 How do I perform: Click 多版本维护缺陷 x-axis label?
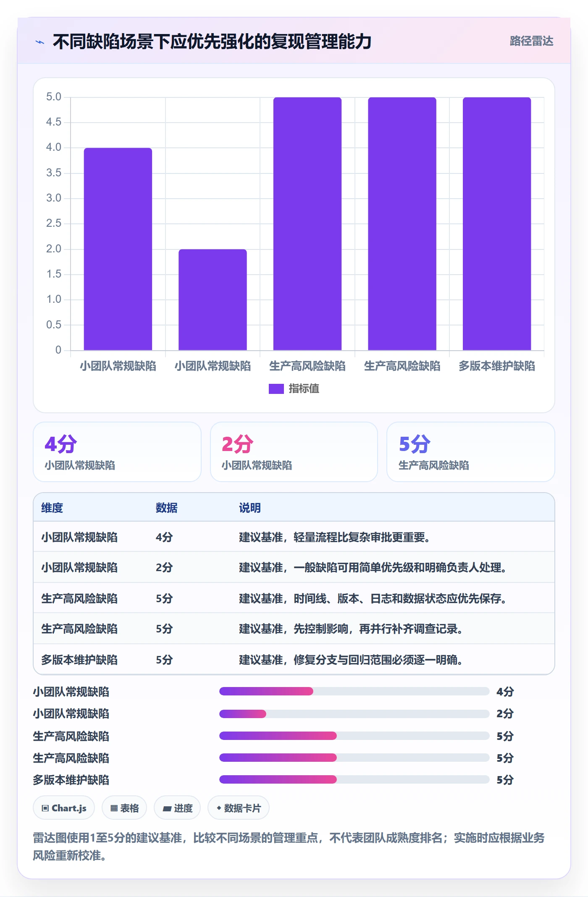[x=497, y=366]
